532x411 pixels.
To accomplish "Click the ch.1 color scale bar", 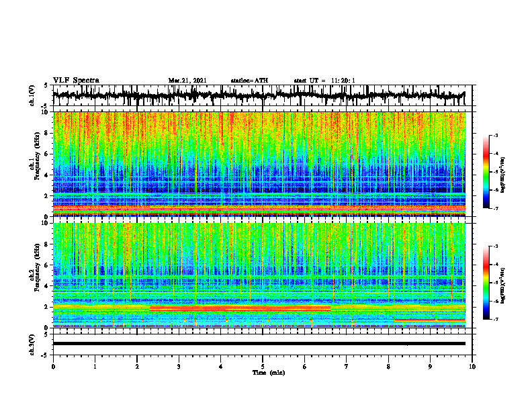I will coord(486,172).
